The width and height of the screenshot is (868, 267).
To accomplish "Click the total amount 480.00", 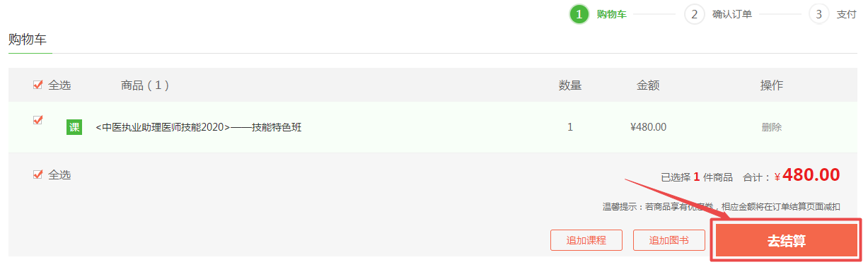I will (x=811, y=175).
